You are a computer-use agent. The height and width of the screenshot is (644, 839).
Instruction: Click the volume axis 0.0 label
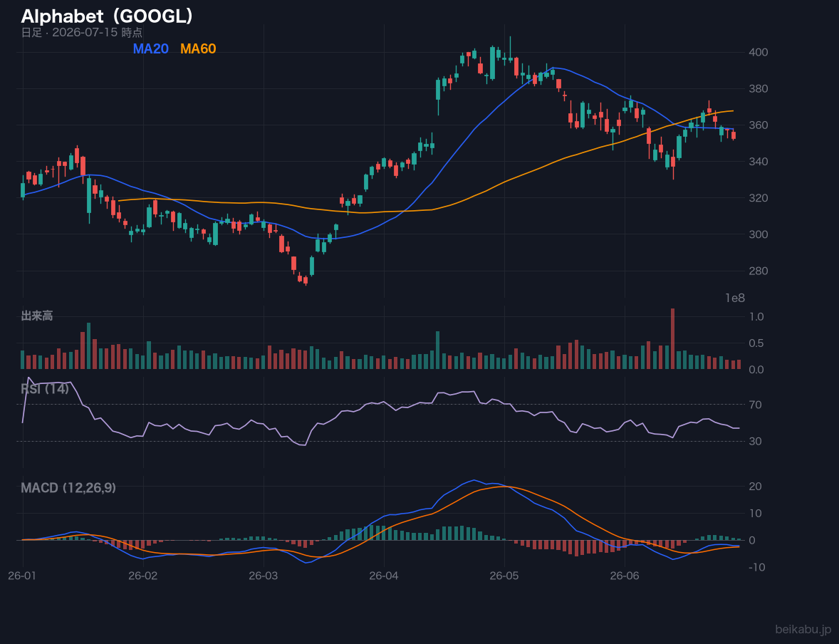[756, 370]
